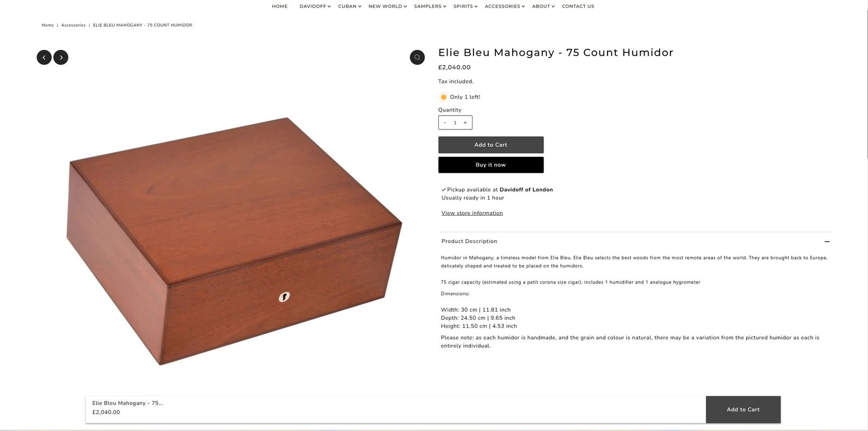Open the View store information link
This screenshot has width=868, height=431.
471,213
